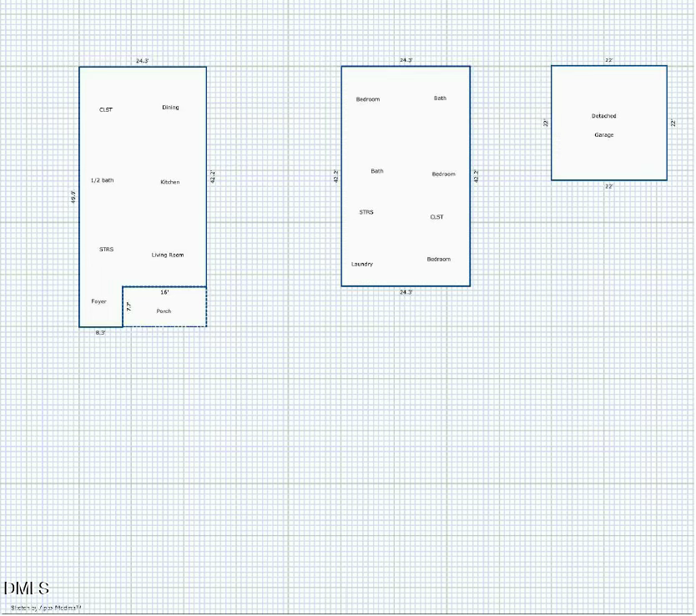Click the sketch credit text under DMLS

pyautogui.click(x=46, y=608)
